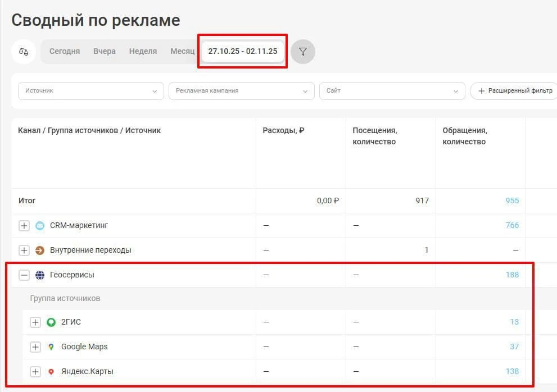Click the Обращения, количество column header

tap(465, 136)
